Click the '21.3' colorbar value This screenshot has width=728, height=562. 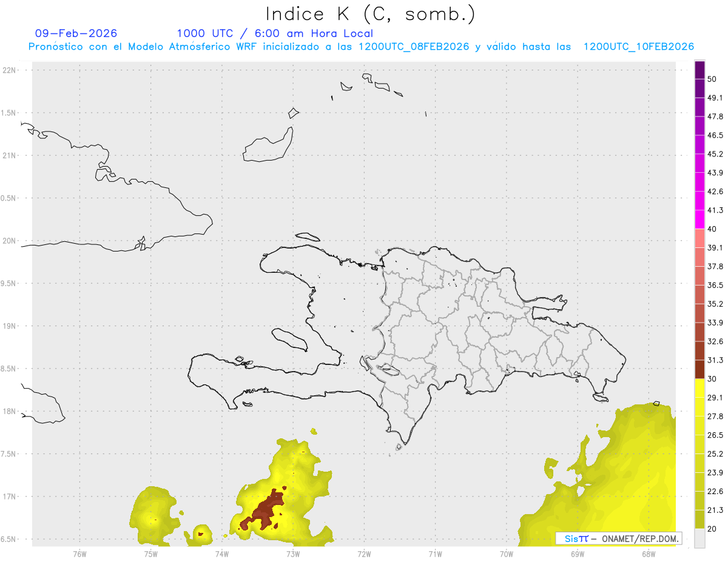click(x=715, y=510)
